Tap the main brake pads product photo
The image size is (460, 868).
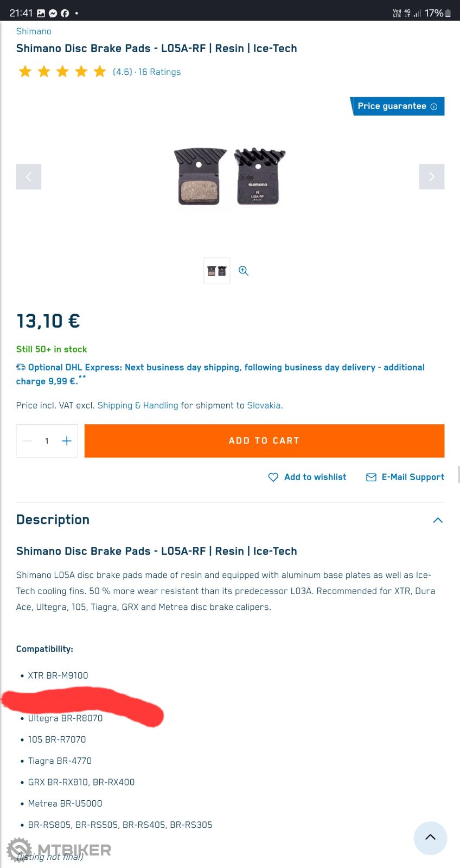[229, 177]
